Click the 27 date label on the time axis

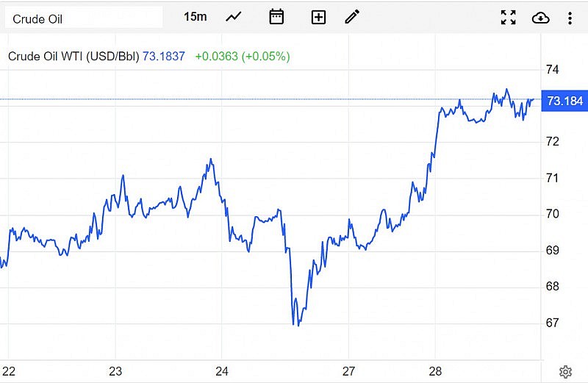[x=349, y=371]
